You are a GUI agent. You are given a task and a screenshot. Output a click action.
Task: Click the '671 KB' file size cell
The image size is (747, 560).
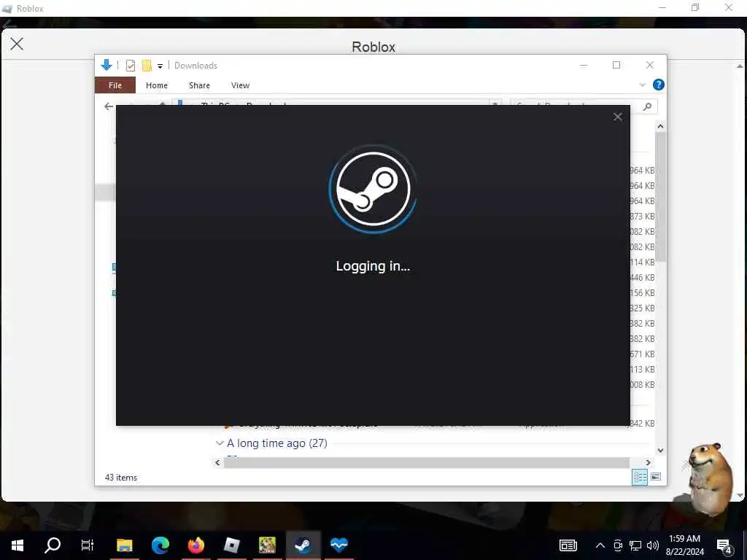[x=642, y=354]
